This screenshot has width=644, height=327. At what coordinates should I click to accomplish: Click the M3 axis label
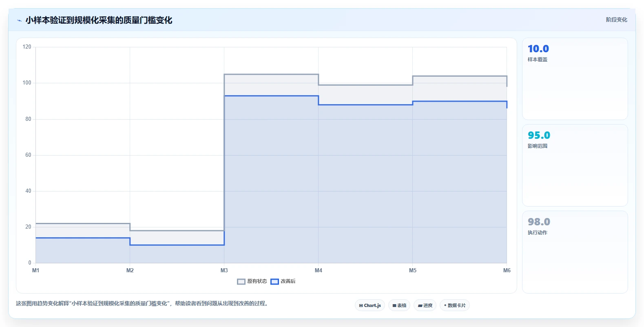click(x=224, y=270)
